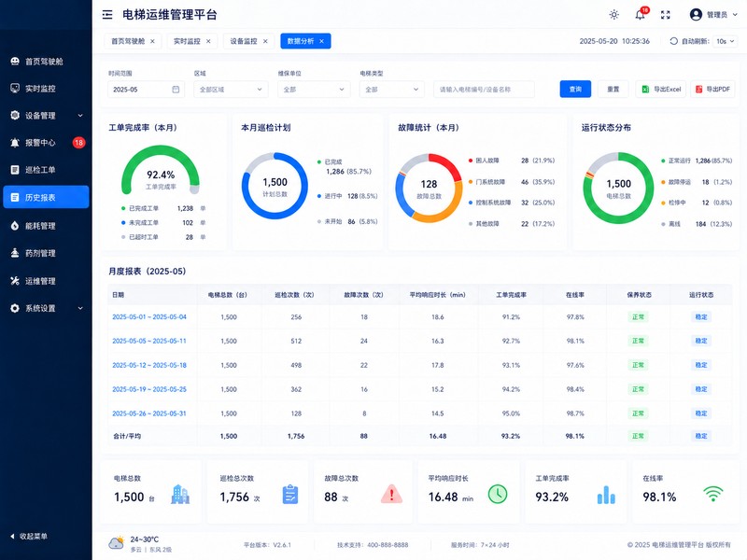Click the 平均响应时长 clock icon
This screenshot has height=560, width=747.
498,495
